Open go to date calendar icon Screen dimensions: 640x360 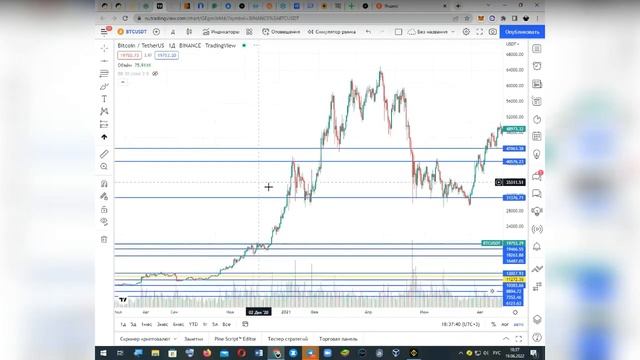[x=245, y=324]
